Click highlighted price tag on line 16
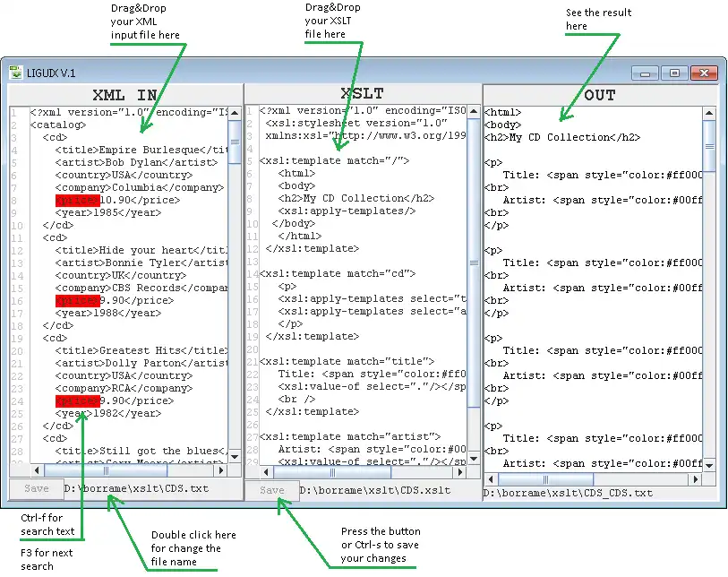Image resolution: width=728 pixels, height=577 pixels. tap(78, 300)
